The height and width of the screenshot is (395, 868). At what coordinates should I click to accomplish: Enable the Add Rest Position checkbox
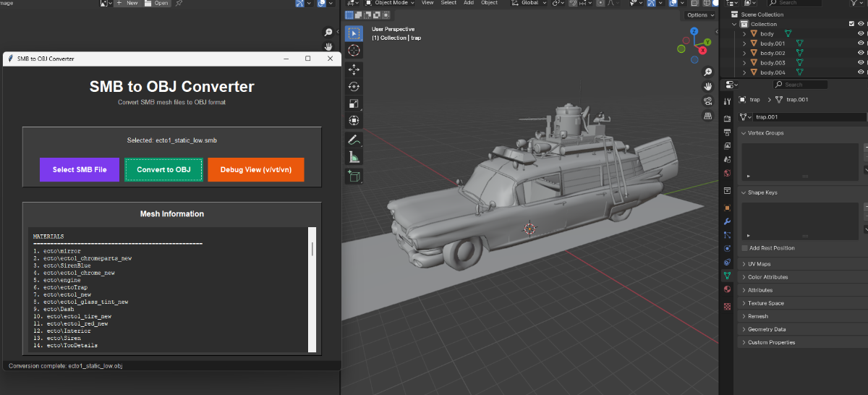tap(745, 248)
